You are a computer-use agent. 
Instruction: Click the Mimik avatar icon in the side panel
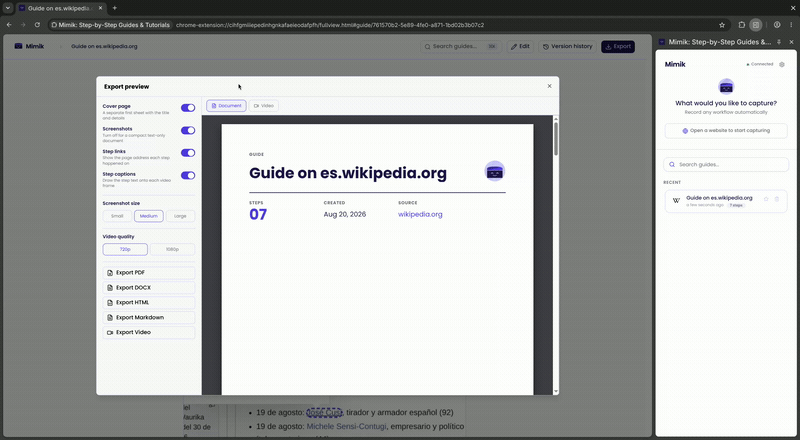[x=726, y=86]
